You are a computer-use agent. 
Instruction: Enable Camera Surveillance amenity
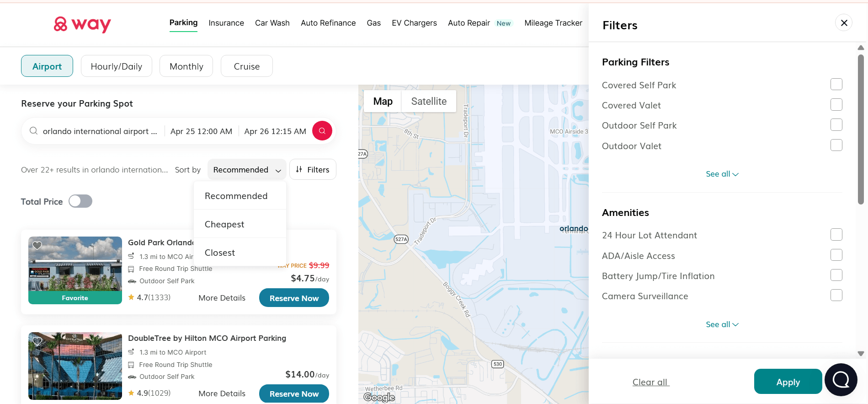pos(836,296)
